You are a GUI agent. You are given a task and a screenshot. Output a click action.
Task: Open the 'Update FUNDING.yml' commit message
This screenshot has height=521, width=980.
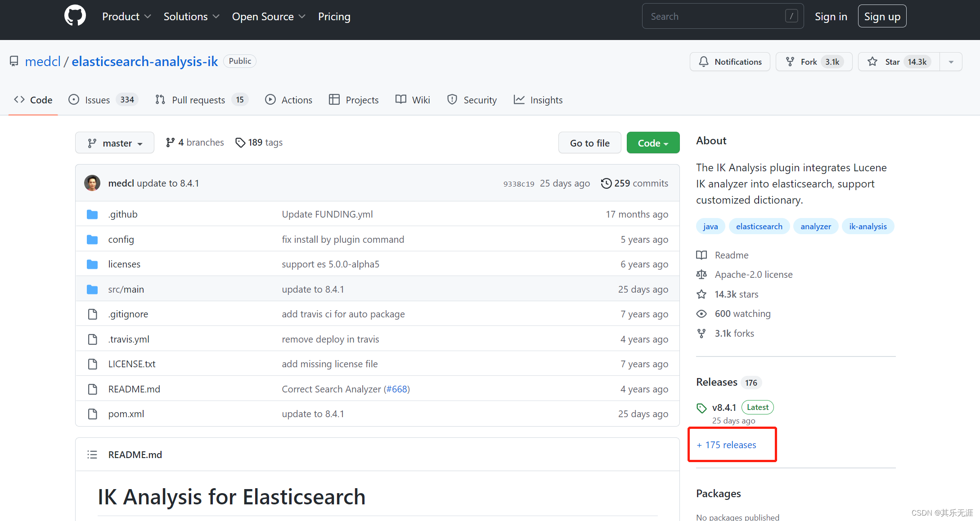[x=327, y=214]
